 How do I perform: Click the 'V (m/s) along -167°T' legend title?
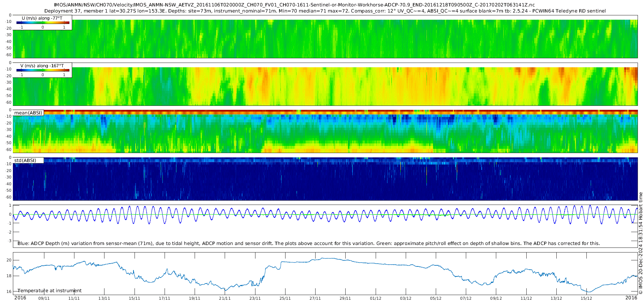pyautogui.click(x=42, y=66)
